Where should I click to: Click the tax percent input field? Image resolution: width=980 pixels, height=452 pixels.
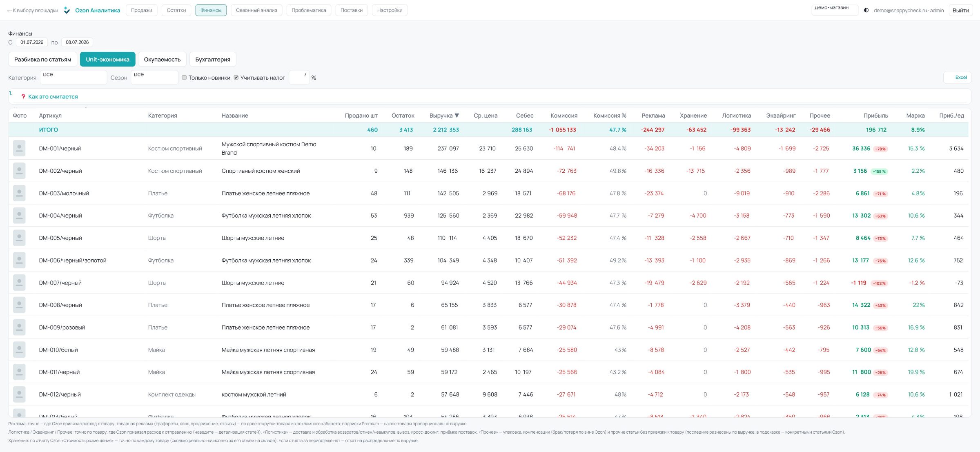299,78
